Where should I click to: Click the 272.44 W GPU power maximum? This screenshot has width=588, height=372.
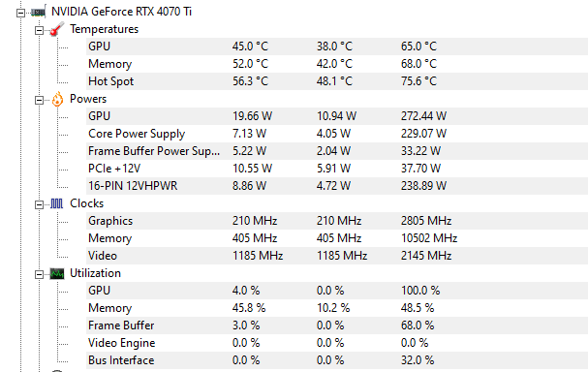423,116
